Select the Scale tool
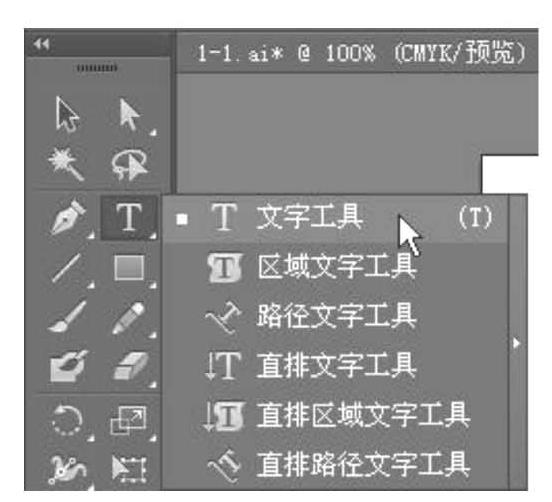552x502 pixels. 128,420
